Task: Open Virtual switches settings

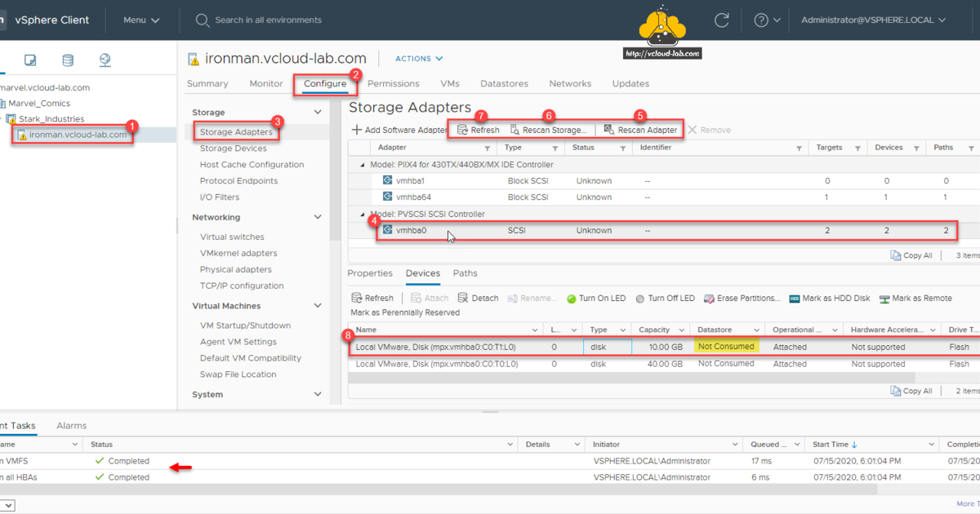Action: click(232, 237)
